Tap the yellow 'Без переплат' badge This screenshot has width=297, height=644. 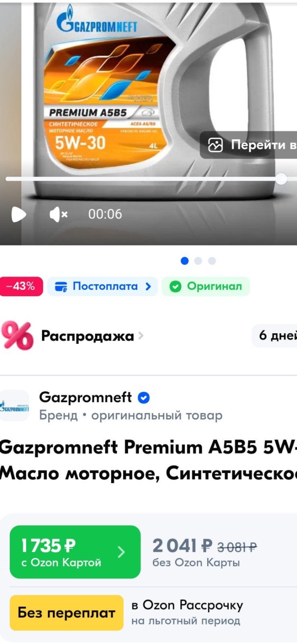click(66, 613)
